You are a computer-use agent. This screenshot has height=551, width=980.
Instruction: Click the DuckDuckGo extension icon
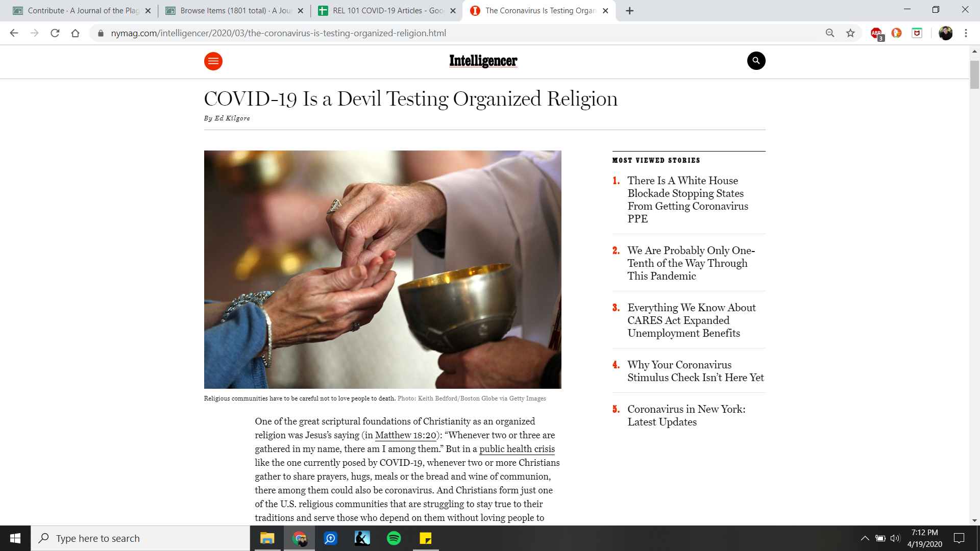896,33
